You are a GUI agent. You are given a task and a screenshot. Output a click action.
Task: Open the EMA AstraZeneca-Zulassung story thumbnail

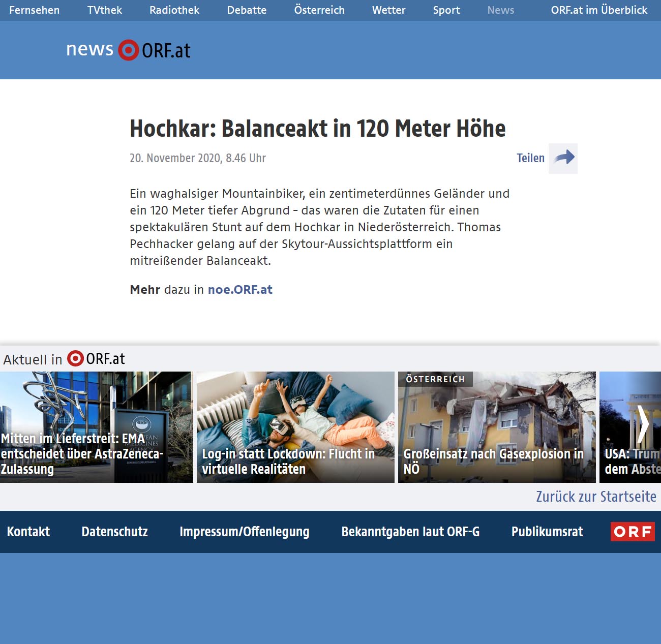(x=97, y=427)
